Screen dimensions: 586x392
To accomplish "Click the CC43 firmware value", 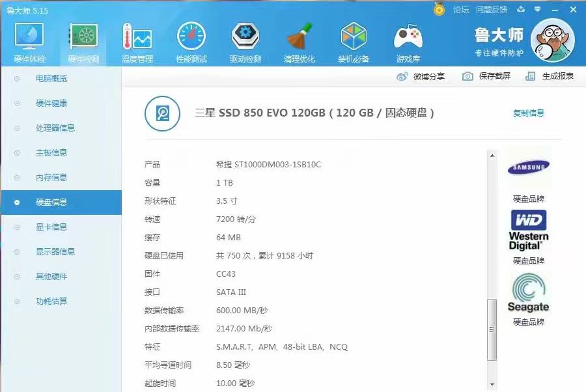I will click(x=226, y=274).
